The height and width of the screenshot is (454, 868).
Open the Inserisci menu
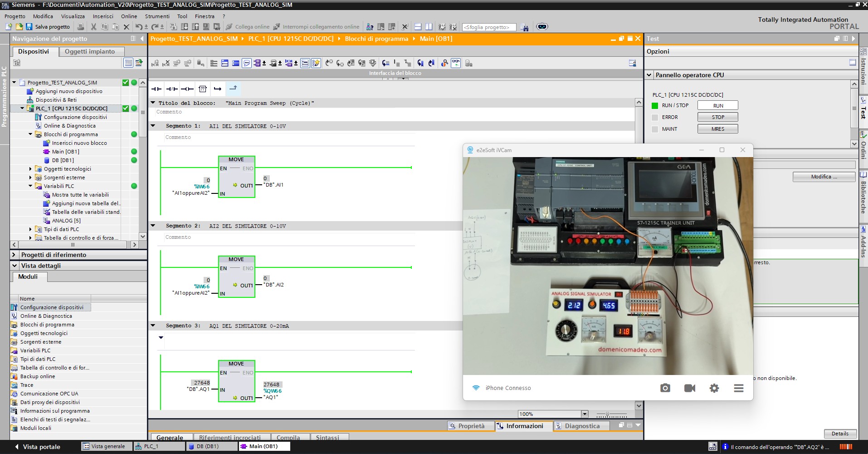click(103, 16)
